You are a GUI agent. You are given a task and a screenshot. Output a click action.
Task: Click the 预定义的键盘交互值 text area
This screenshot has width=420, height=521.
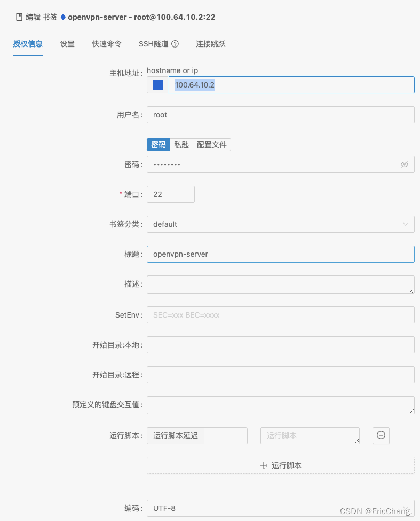click(280, 405)
